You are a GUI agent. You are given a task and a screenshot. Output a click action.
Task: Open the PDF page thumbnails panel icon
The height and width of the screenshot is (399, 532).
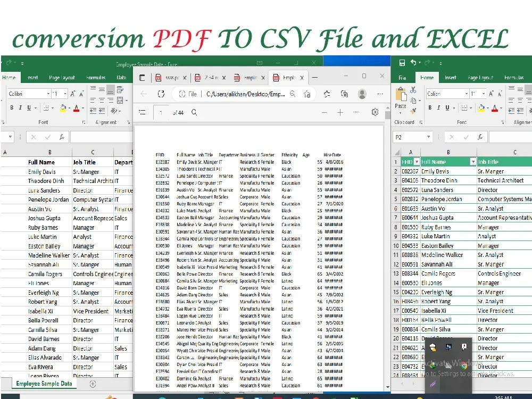tap(142, 111)
